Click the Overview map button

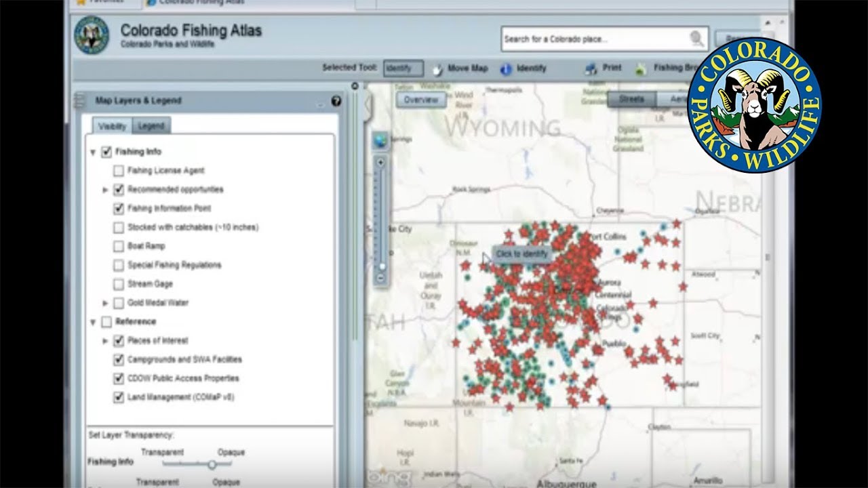click(421, 100)
